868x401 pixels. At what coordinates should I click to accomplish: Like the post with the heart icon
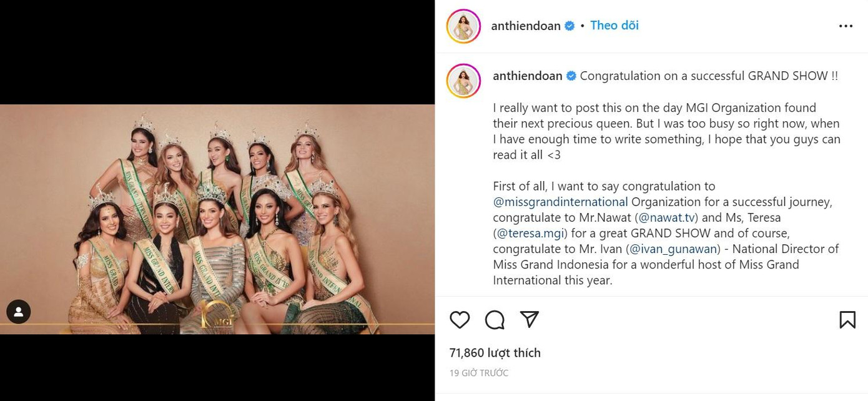pyautogui.click(x=460, y=320)
